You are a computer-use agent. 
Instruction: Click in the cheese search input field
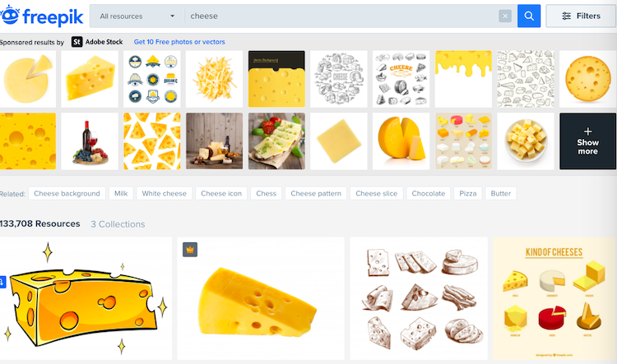(341, 16)
